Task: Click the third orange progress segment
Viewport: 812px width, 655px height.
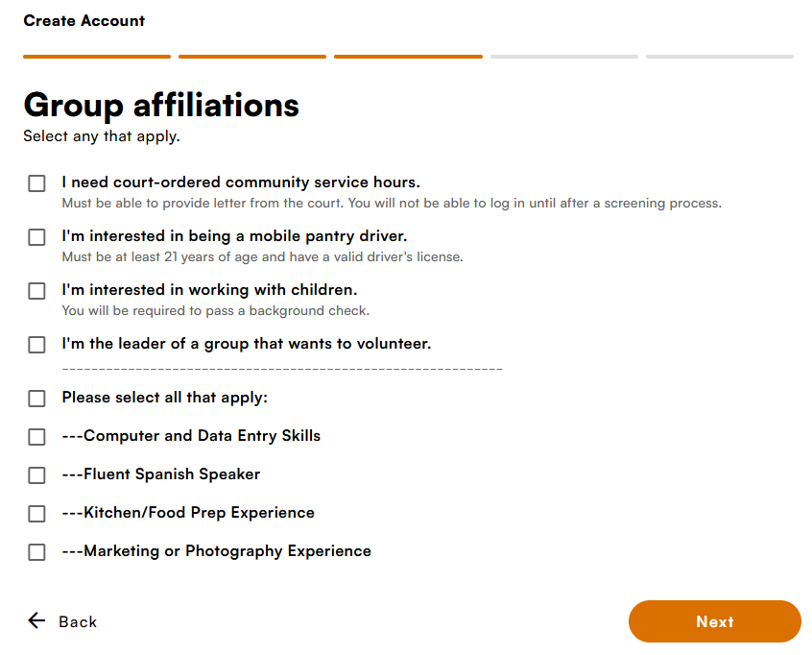Action: pyautogui.click(x=408, y=57)
